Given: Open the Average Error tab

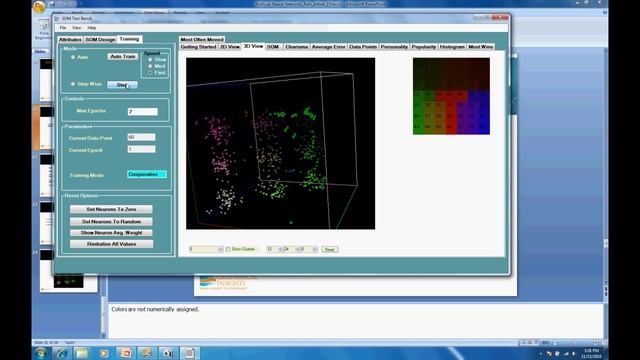Looking at the screenshot, I should pyautogui.click(x=328, y=47).
